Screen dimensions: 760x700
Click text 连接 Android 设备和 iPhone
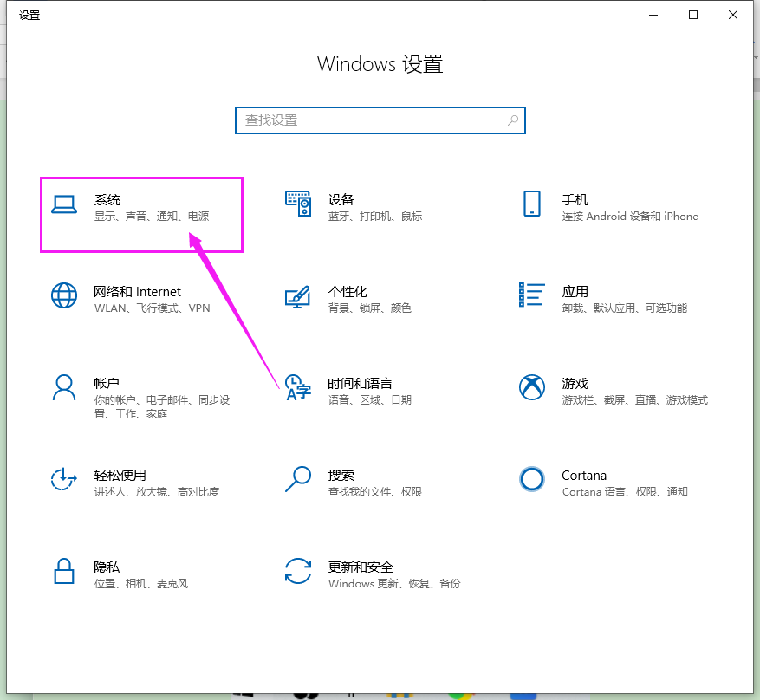(x=630, y=216)
